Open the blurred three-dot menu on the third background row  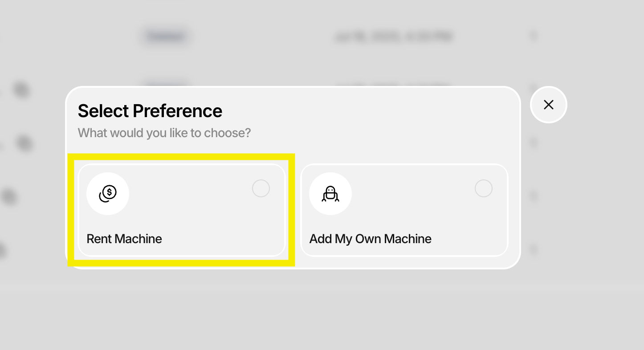(x=533, y=143)
